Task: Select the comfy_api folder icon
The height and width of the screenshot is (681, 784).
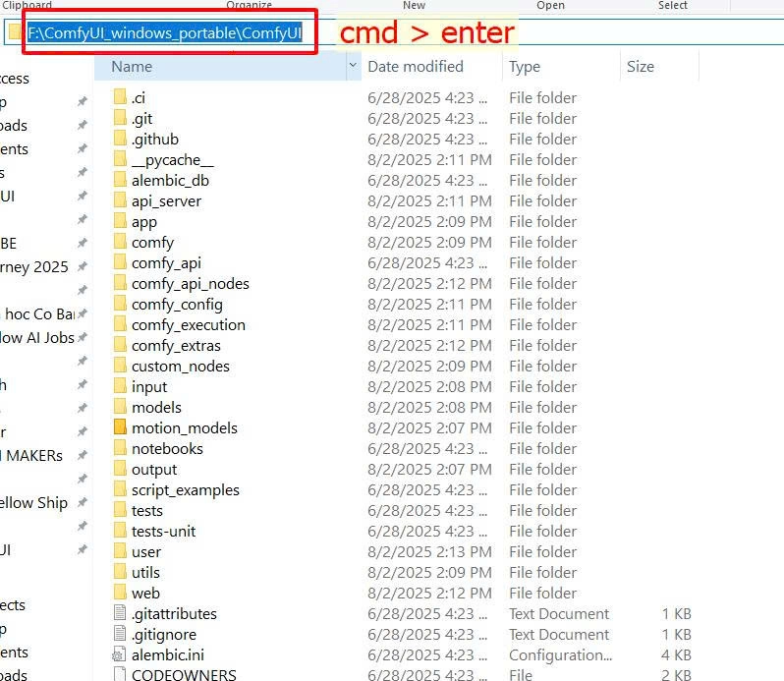Action: click(x=120, y=261)
